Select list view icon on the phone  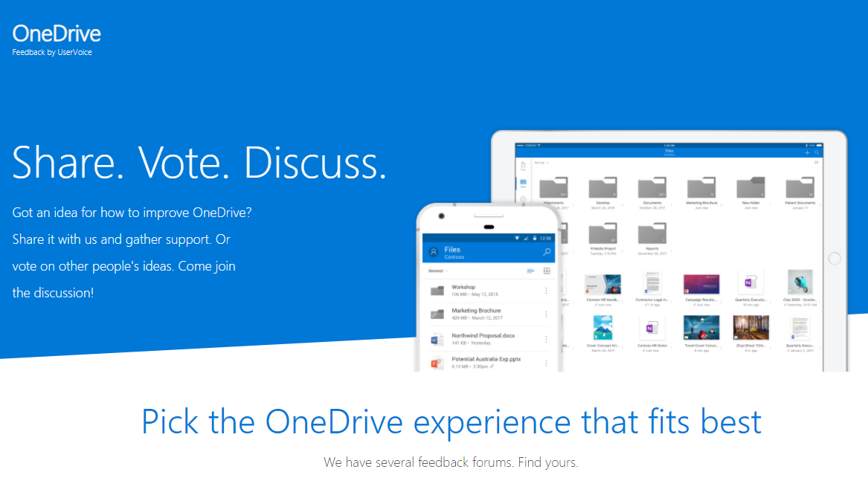pos(530,271)
